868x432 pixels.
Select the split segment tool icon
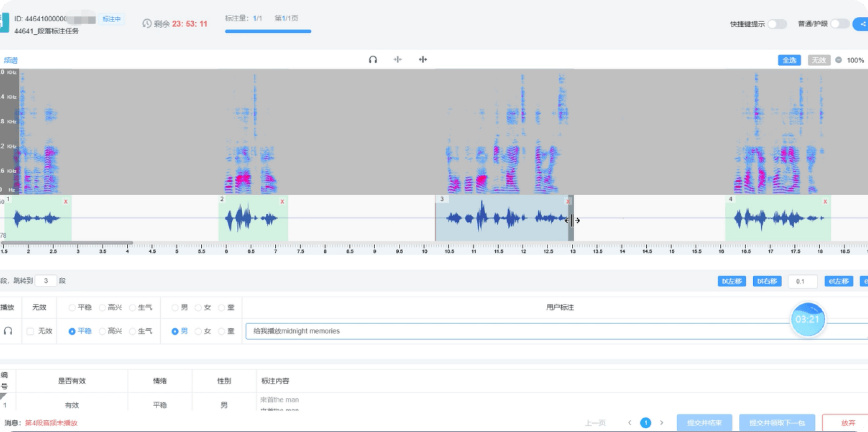tap(397, 59)
